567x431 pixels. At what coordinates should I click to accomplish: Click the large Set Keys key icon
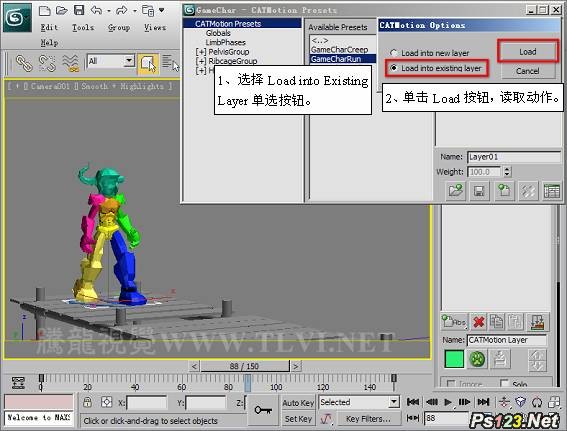point(263,410)
